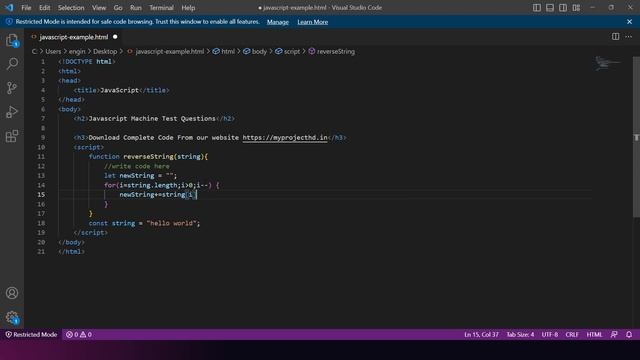This screenshot has height=360, width=640.
Task: Open the File menu
Action: click(26, 8)
